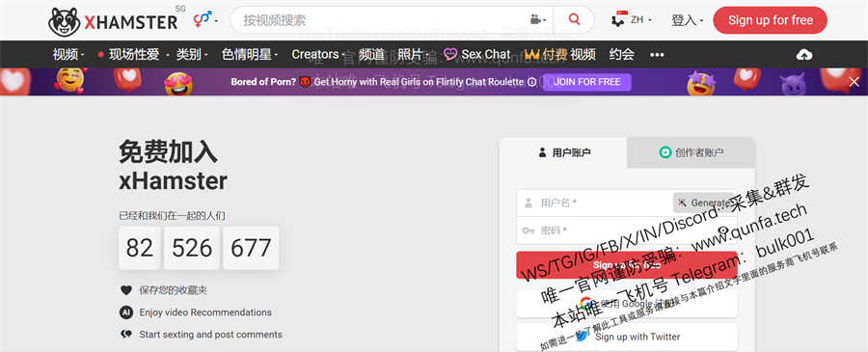
Task: Click the xHamster logo
Action: tap(113, 21)
